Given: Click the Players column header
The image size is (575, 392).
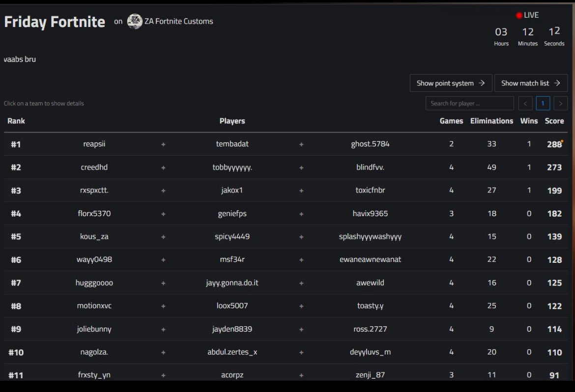Looking at the screenshot, I should click(x=232, y=121).
